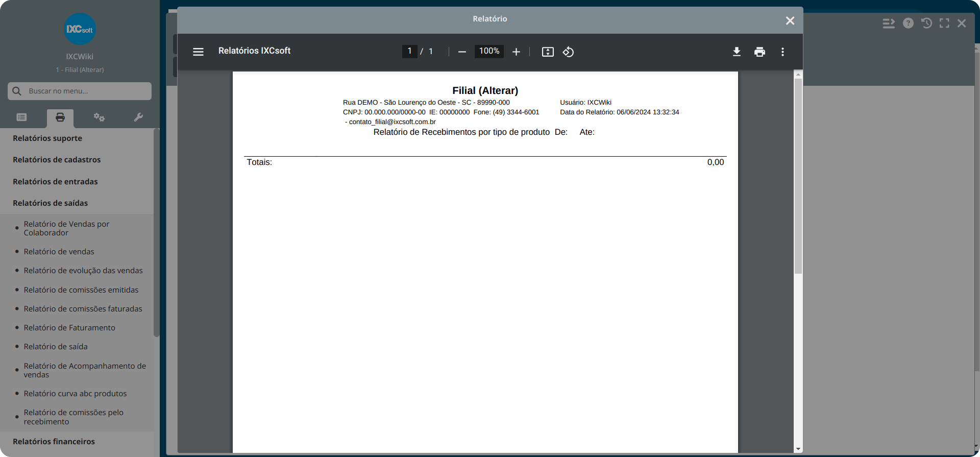Open Relatório de comissões pelo recebimento
The width and height of the screenshot is (980, 457).
[x=73, y=417]
